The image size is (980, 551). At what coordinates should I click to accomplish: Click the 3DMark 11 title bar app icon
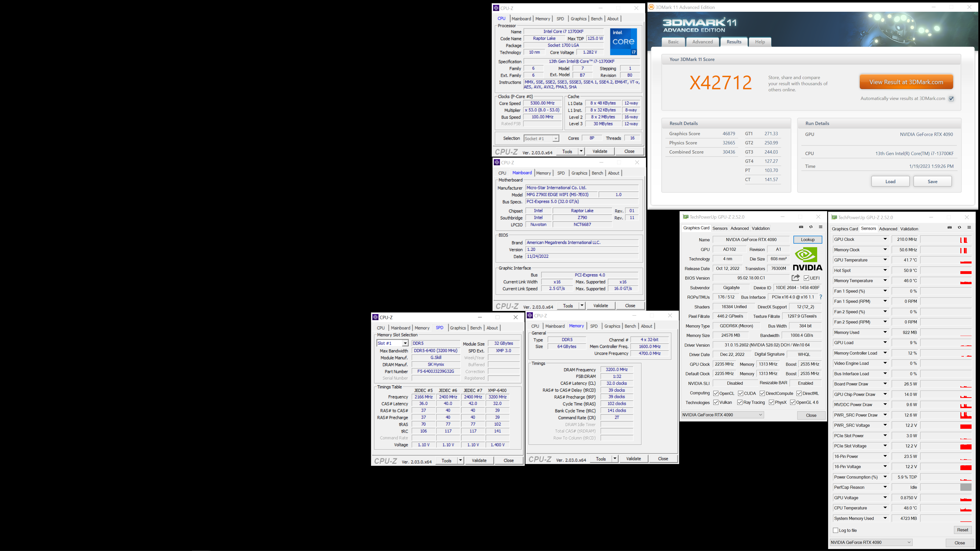pyautogui.click(x=651, y=7)
